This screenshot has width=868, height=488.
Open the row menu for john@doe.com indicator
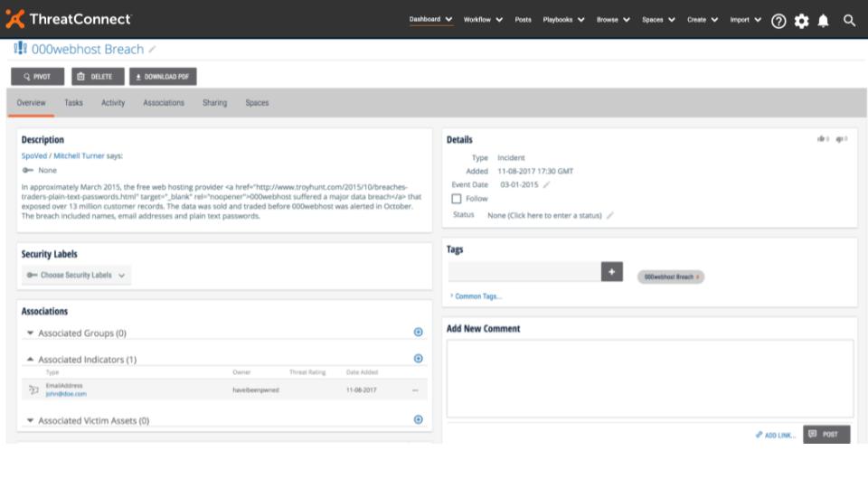tap(415, 390)
